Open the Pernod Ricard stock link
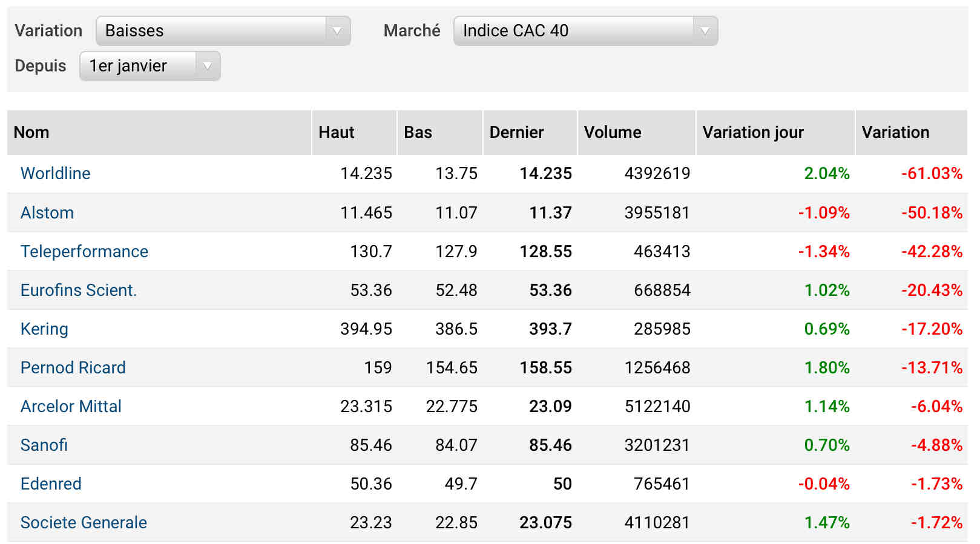Image resolution: width=980 pixels, height=544 pixels. [73, 368]
